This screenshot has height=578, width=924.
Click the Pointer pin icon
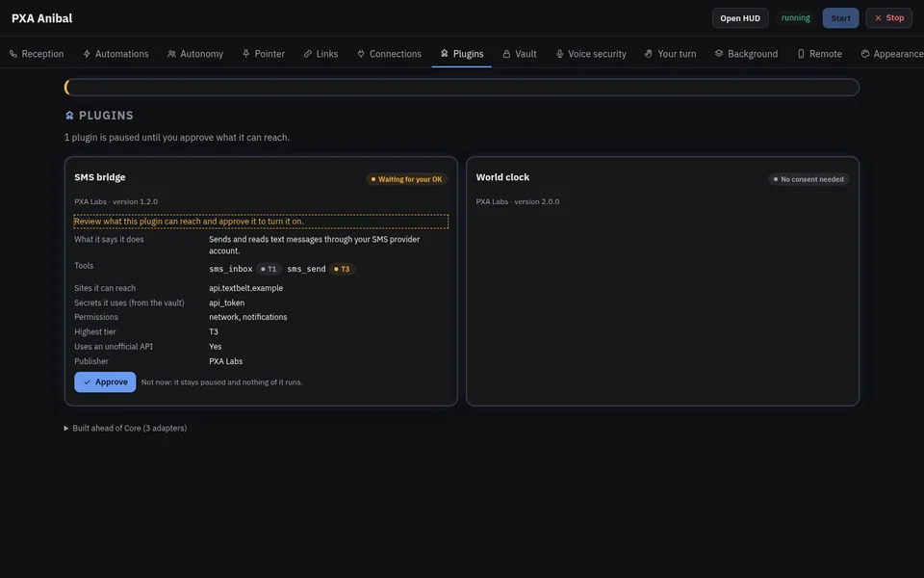(245, 54)
